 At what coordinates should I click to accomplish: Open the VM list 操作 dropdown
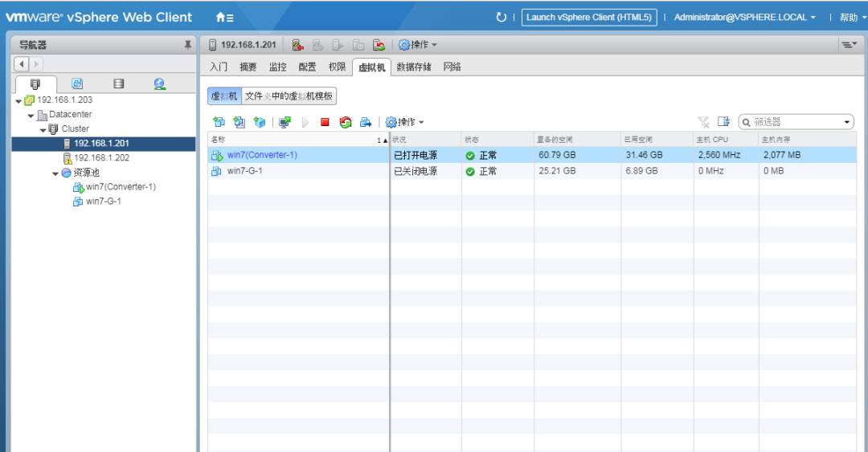(404, 122)
